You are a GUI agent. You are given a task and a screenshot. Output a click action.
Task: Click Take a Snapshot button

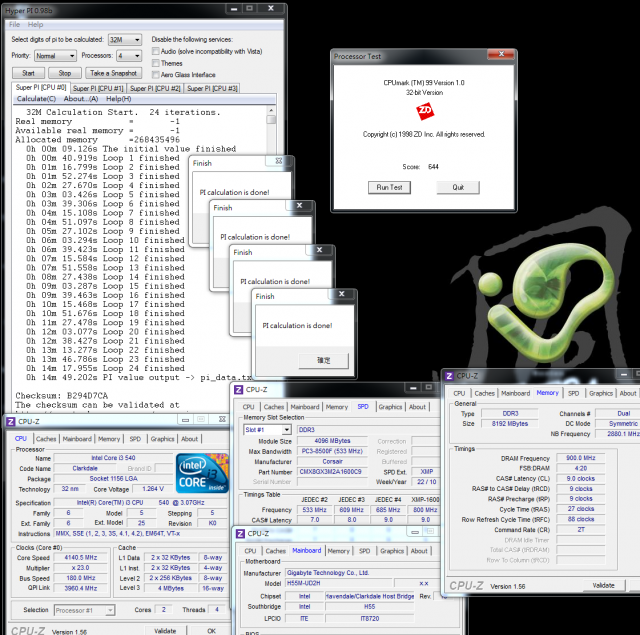113,73
